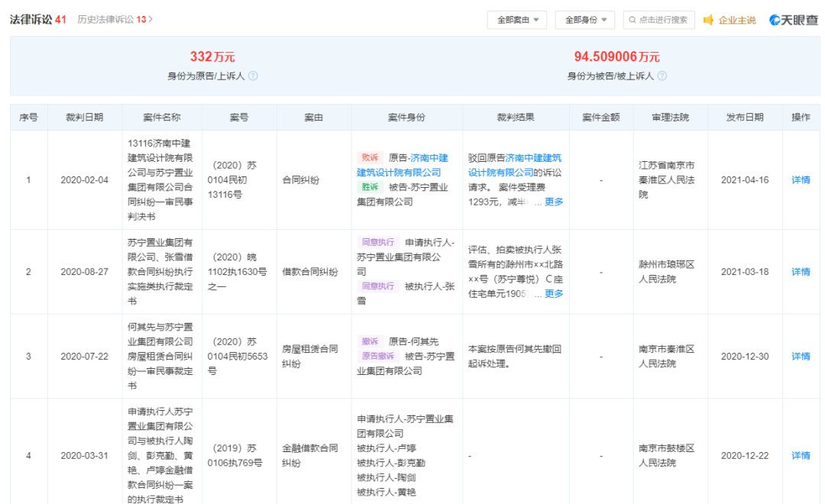
Task: Click judgment date 2020-07-22
Action: [x=85, y=356]
